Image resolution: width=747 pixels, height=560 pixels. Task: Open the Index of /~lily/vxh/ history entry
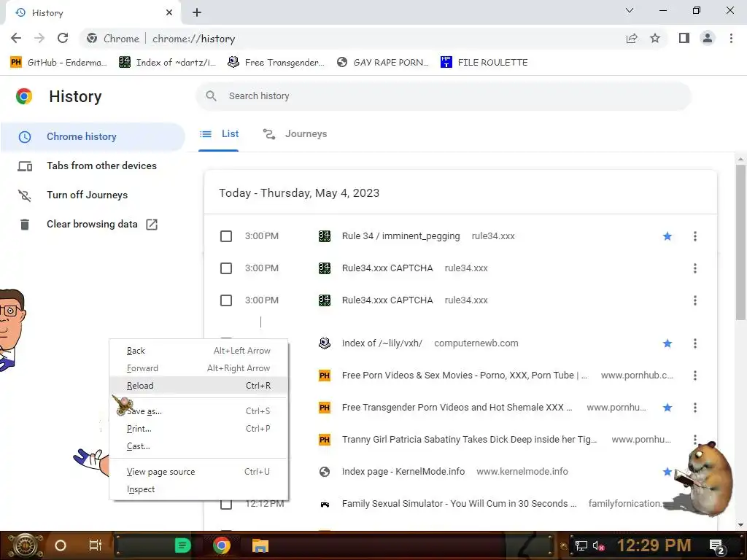(382, 343)
